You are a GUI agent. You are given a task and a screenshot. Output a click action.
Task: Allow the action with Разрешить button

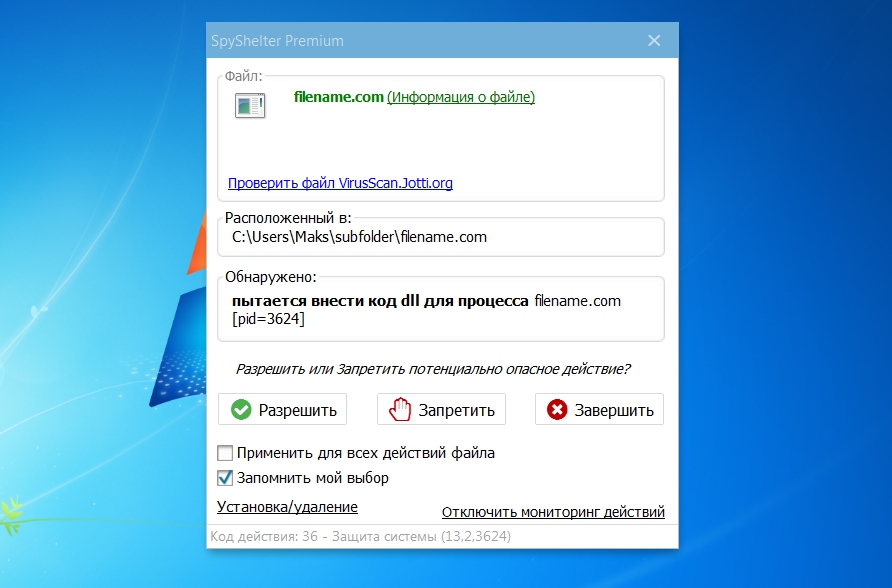pos(282,409)
